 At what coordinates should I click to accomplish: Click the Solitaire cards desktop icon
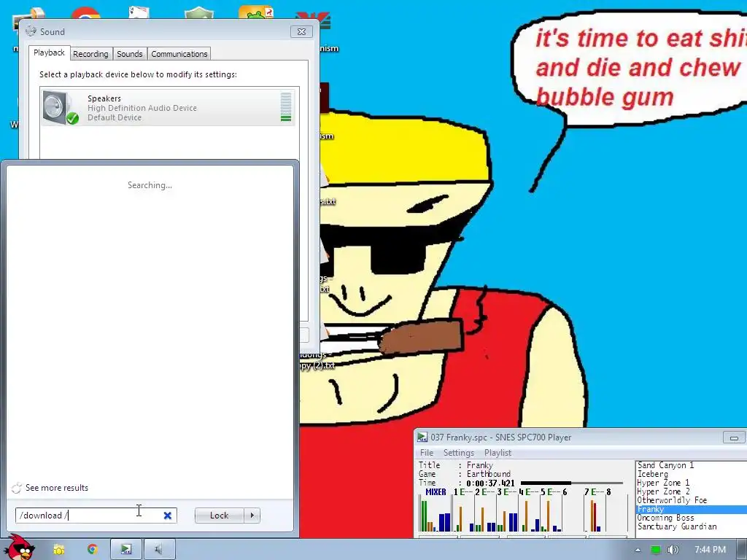pyautogui.click(x=138, y=13)
